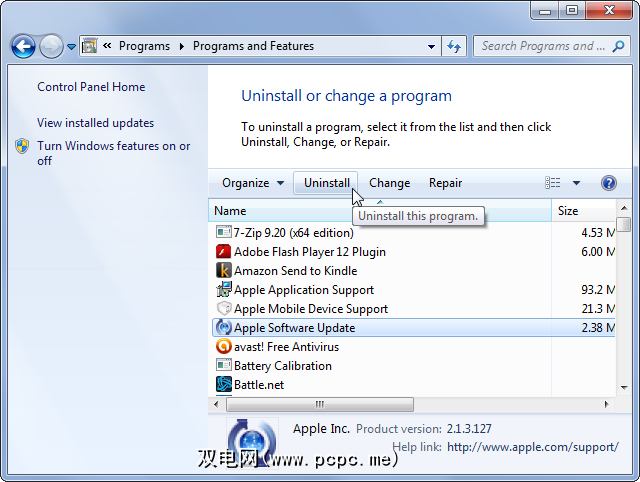Click the horizontal scrollbar left arrow
The height and width of the screenshot is (482, 640).
pos(216,404)
